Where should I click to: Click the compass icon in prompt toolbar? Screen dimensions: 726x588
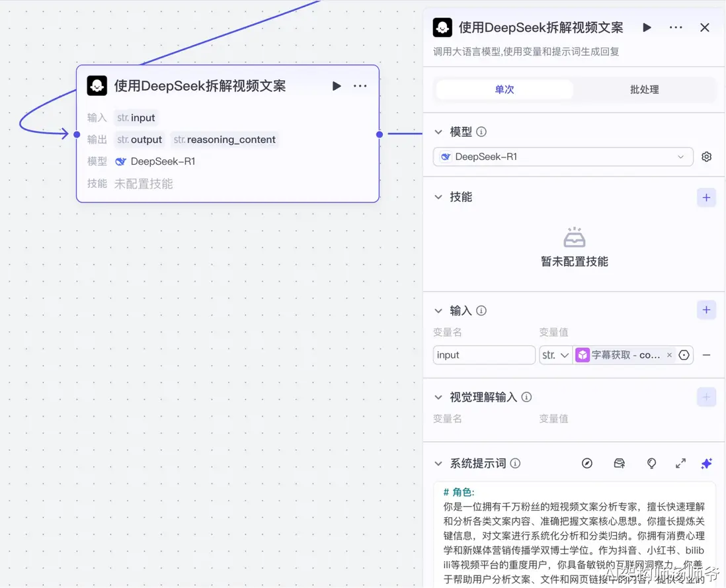(587, 464)
